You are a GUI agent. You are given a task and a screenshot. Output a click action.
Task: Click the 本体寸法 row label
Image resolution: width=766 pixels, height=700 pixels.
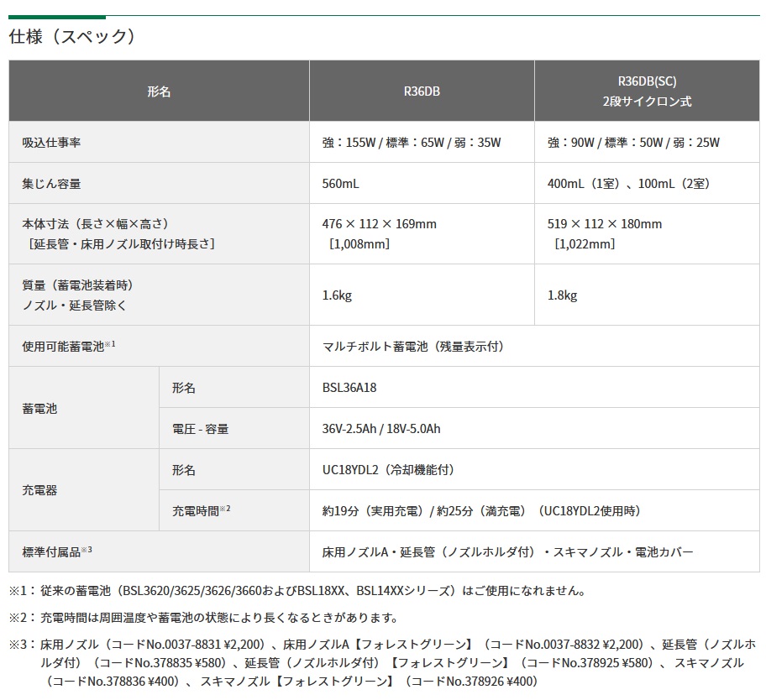(x=159, y=234)
